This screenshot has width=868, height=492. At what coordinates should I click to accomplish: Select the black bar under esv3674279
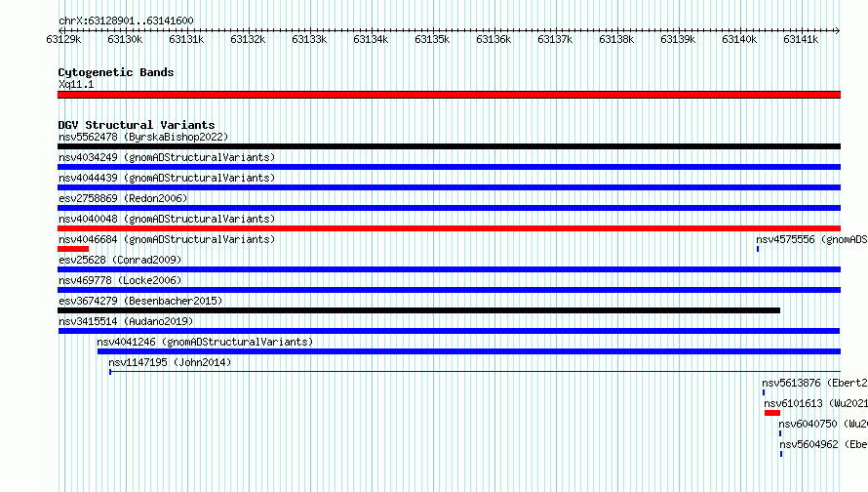[x=419, y=310]
